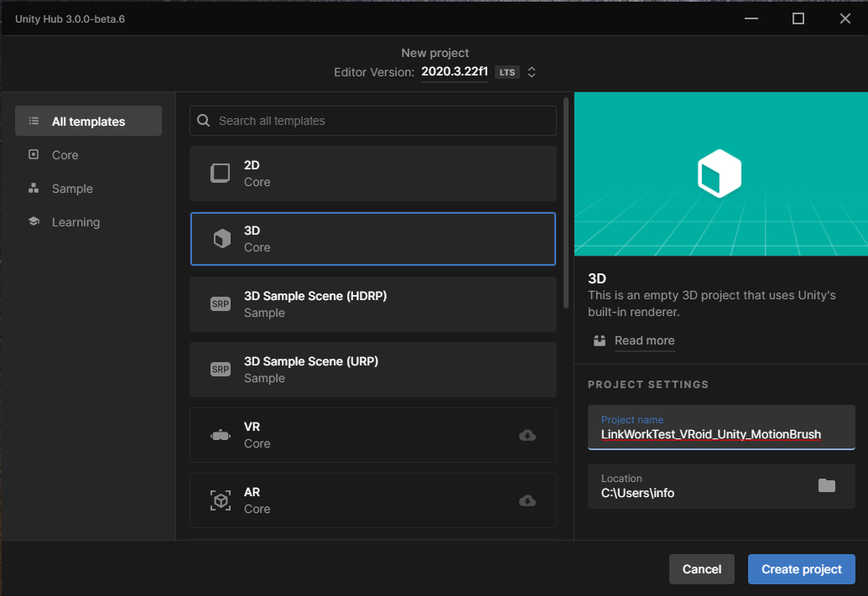Cancel the new project dialog

(701, 569)
